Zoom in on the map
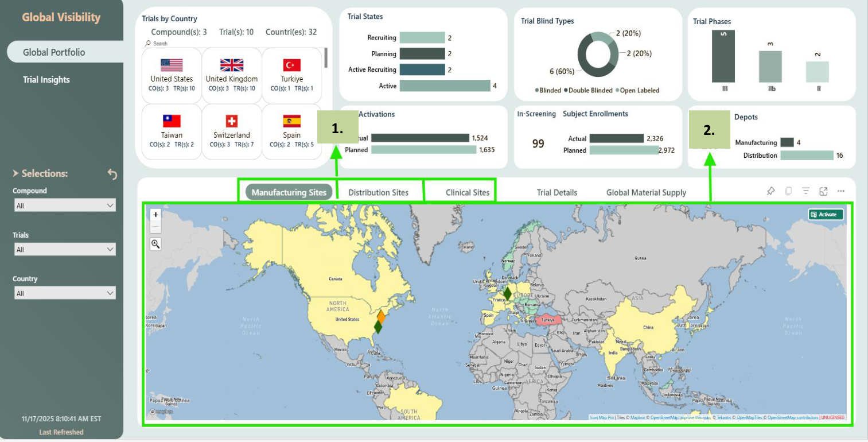The image size is (868, 442). pos(155,214)
